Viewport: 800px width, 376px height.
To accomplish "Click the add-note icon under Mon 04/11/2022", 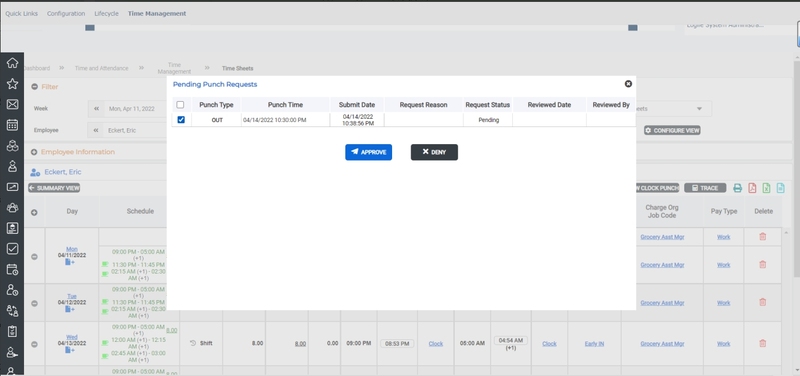I will [x=70, y=262].
